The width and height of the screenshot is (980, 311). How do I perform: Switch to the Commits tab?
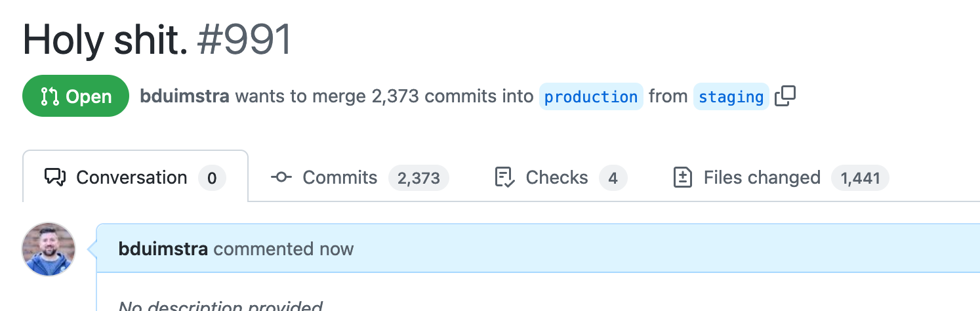[x=359, y=177]
